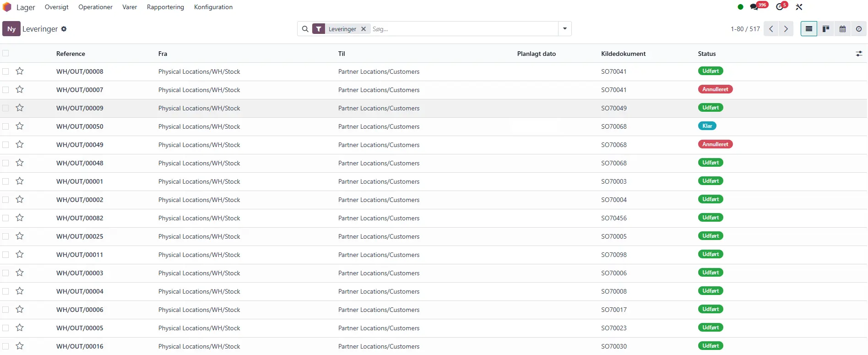This screenshot has width=868, height=355.
Task: Click the Ny button to create delivery
Action: point(11,29)
